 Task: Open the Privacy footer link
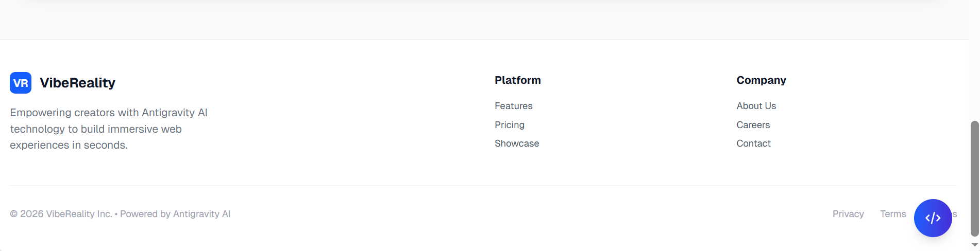(848, 214)
